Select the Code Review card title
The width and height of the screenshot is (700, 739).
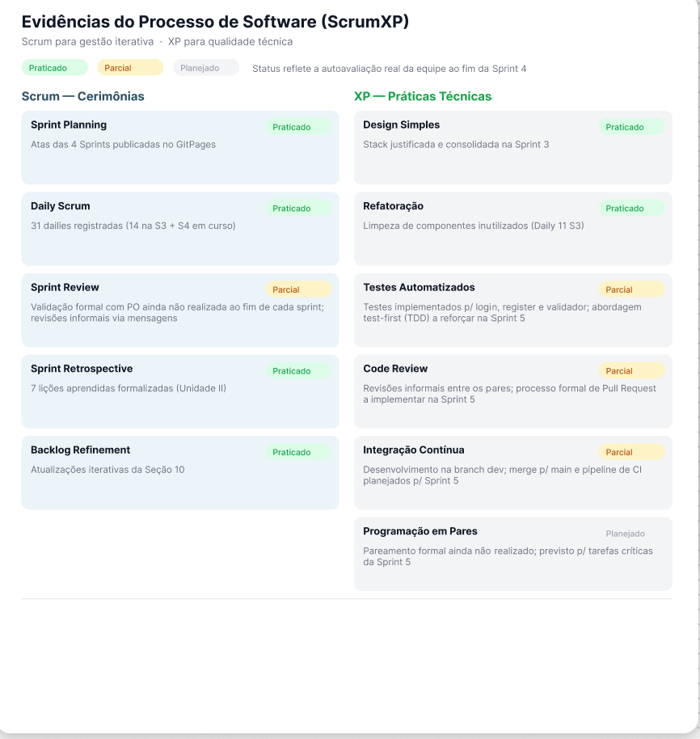(x=395, y=369)
